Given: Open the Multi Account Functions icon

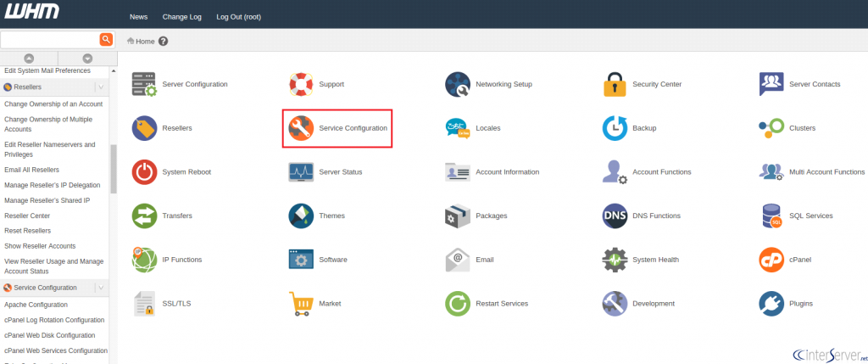Looking at the screenshot, I should tap(771, 171).
